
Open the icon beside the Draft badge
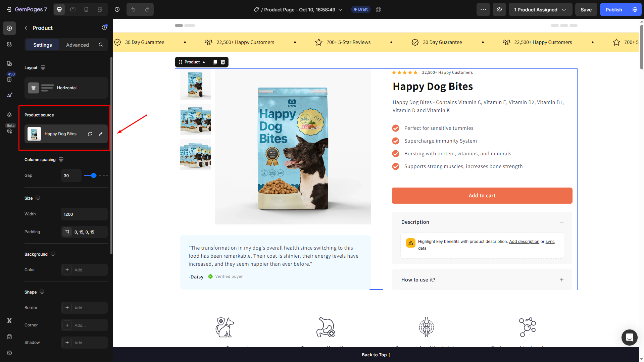pos(379,9)
